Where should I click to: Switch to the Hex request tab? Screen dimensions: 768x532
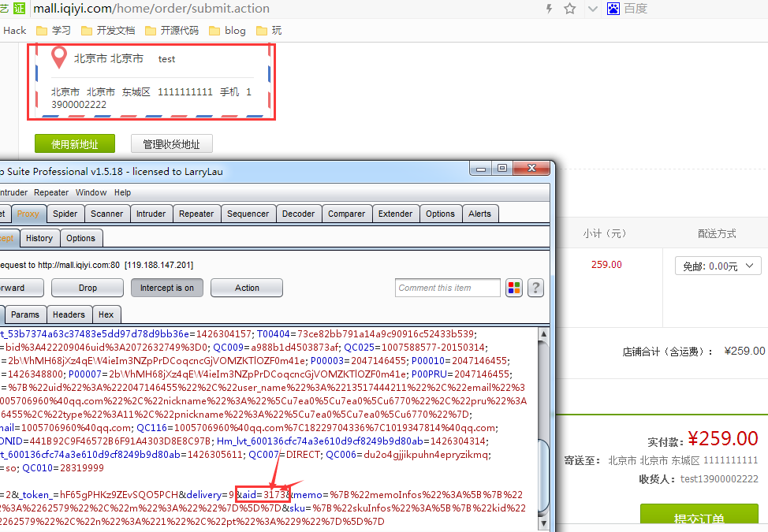106,314
